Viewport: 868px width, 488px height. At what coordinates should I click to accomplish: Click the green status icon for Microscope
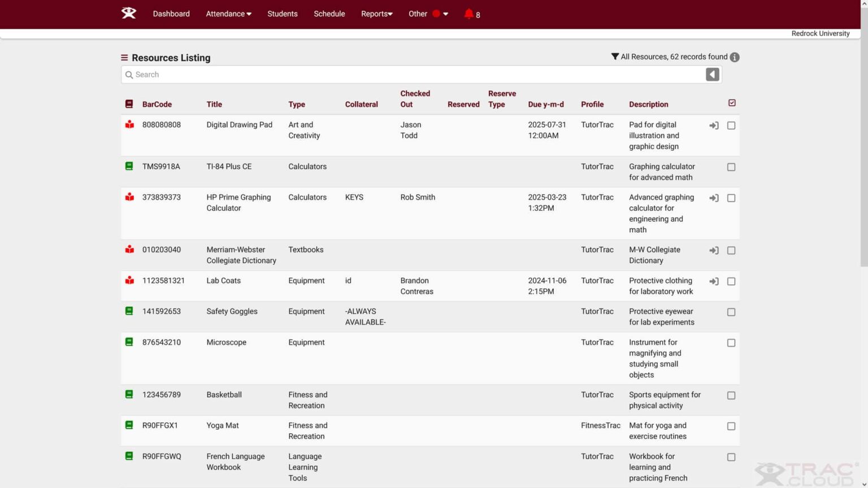(129, 342)
